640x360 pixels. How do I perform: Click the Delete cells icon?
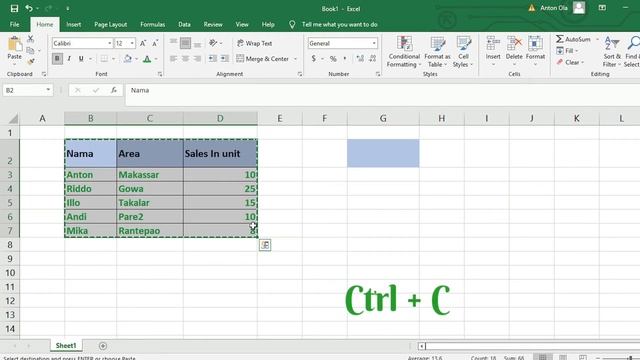[x=514, y=43]
